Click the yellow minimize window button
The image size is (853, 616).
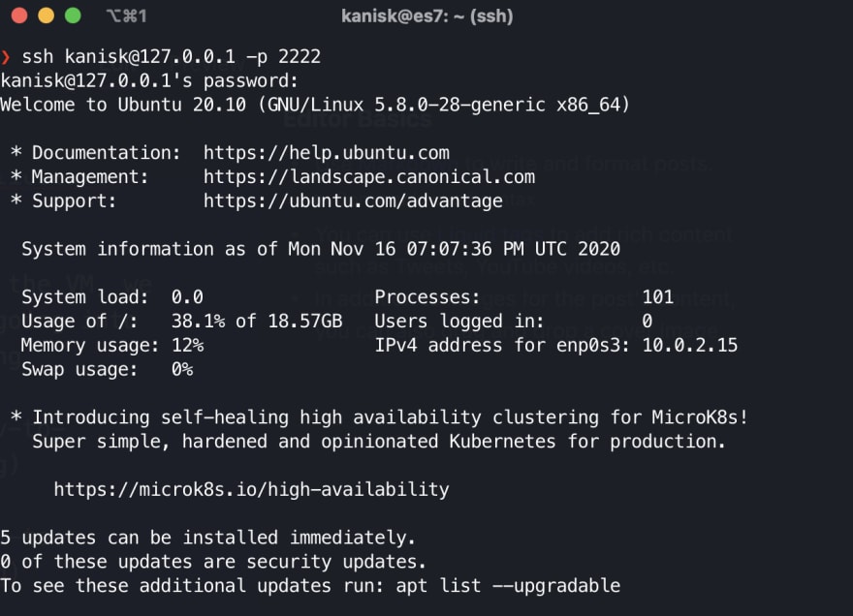pyautogui.click(x=47, y=15)
